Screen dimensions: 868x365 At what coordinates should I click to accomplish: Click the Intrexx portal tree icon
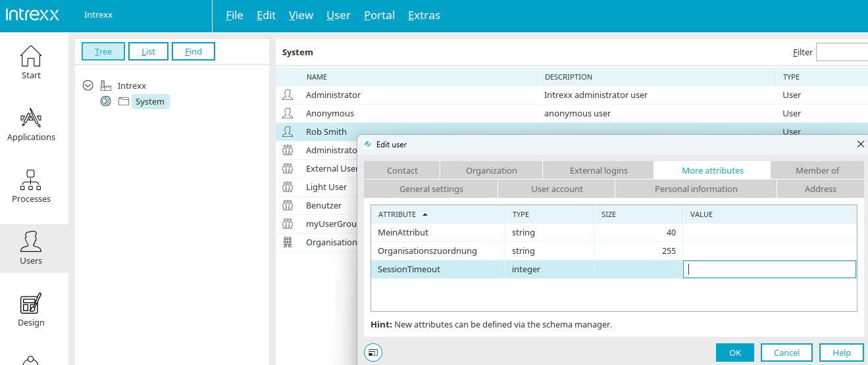tap(106, 85)
